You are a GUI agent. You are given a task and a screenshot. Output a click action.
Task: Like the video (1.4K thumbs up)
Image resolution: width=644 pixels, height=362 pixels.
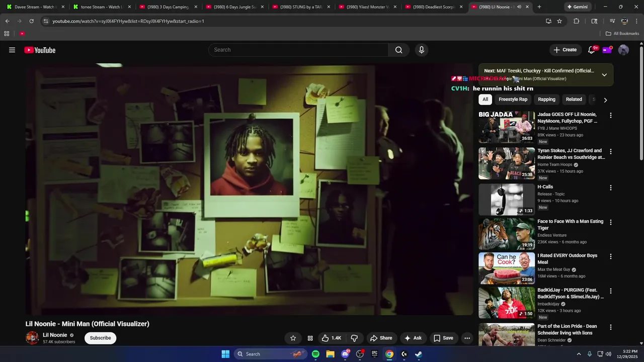coord(331,338)
